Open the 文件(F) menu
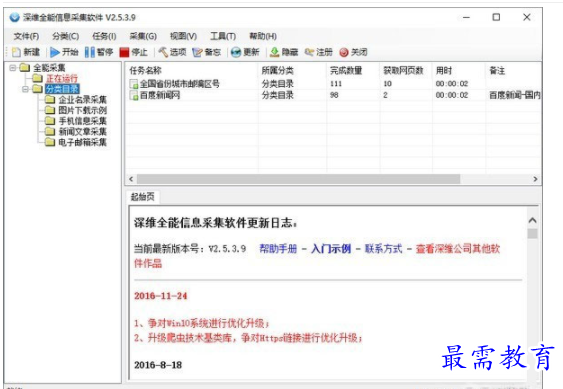The width and height of the screenshot is (563, 389). (26, 36)
